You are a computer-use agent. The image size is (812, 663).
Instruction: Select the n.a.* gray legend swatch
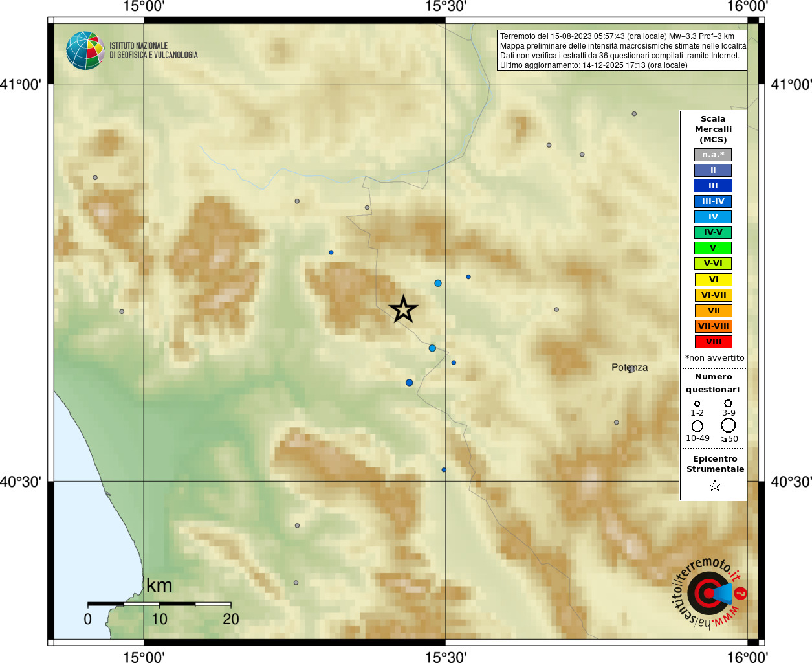713,155
